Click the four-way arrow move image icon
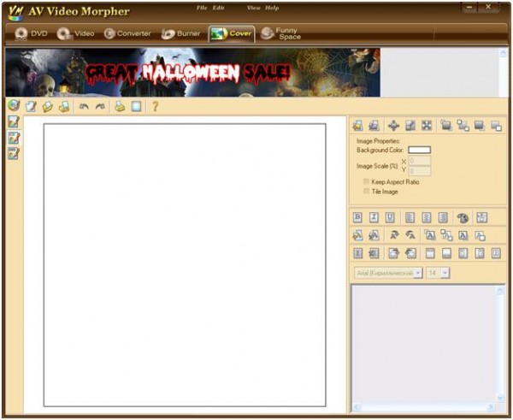Image resolution: width=513 pixels, height=420 pixels. pyautogui.click(x=393, y=126)
